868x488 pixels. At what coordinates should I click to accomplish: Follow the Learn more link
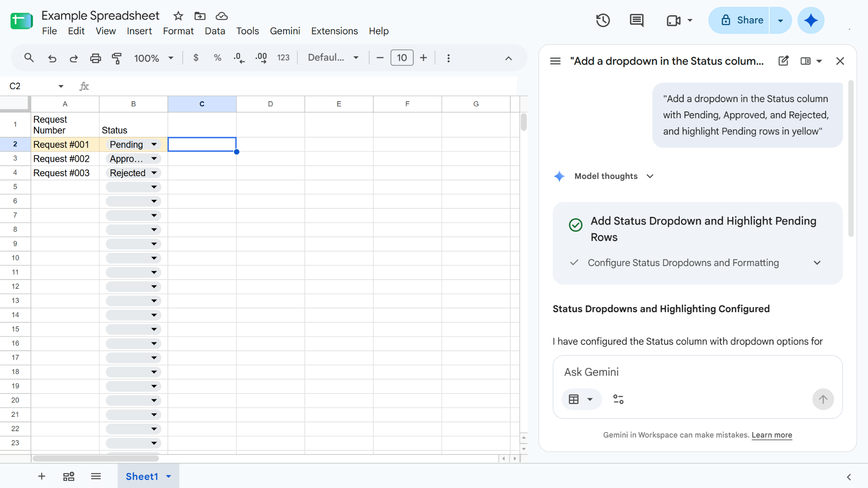tap(772, 435)
